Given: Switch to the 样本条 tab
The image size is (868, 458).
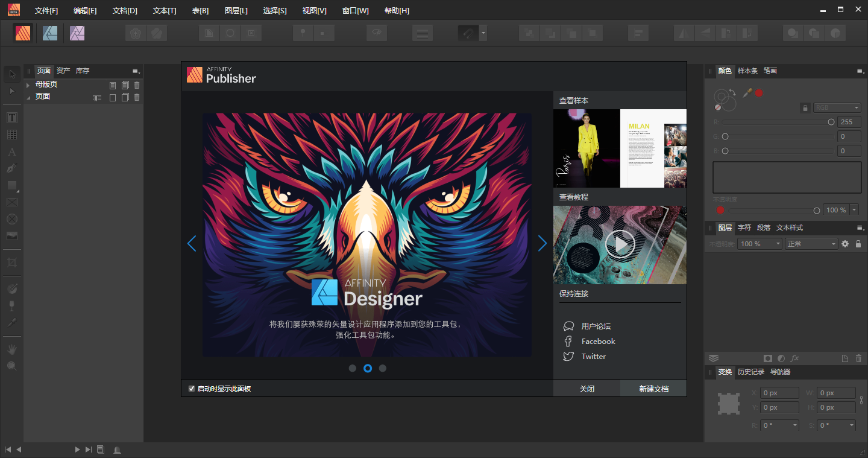Looking at the screenshot, I should pos(747,71).
